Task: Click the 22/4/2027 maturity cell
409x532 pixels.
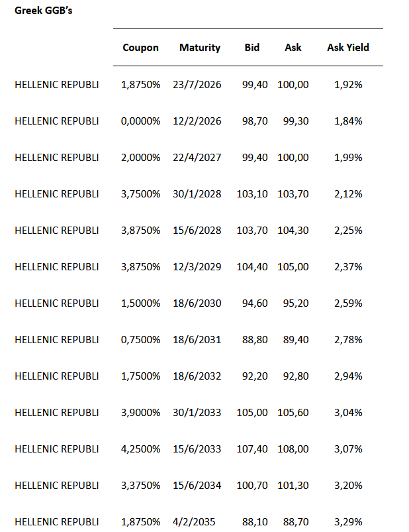Action: pyautogui.click(x=197, y=158)
